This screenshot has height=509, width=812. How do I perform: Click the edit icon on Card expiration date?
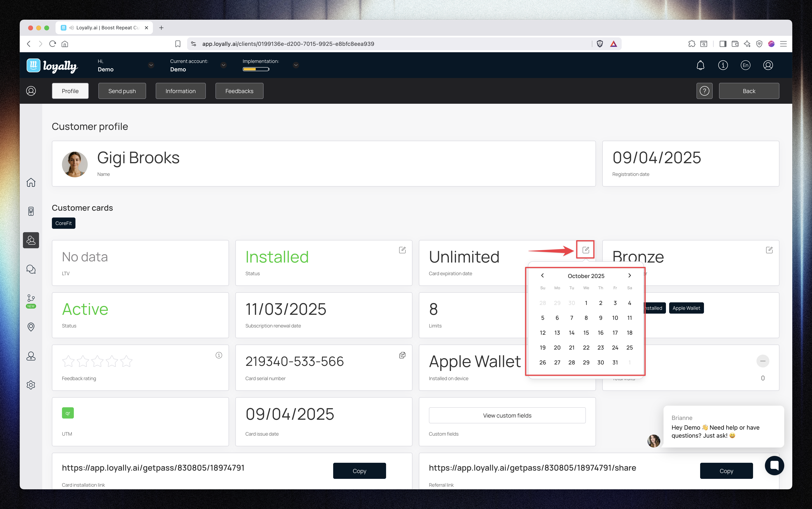pos(586,250)
